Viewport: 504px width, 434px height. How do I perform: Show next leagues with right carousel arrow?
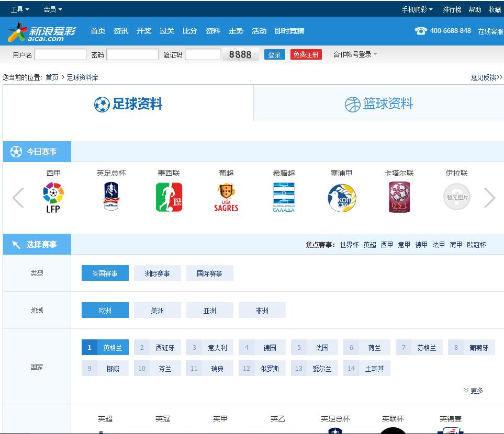click(489, 198)
